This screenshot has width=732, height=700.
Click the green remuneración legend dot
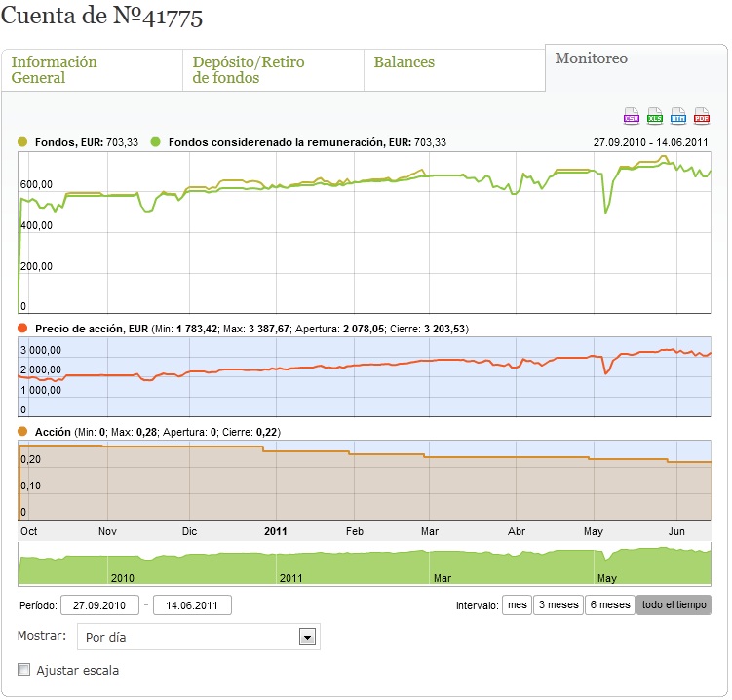(x=155, y=142)
